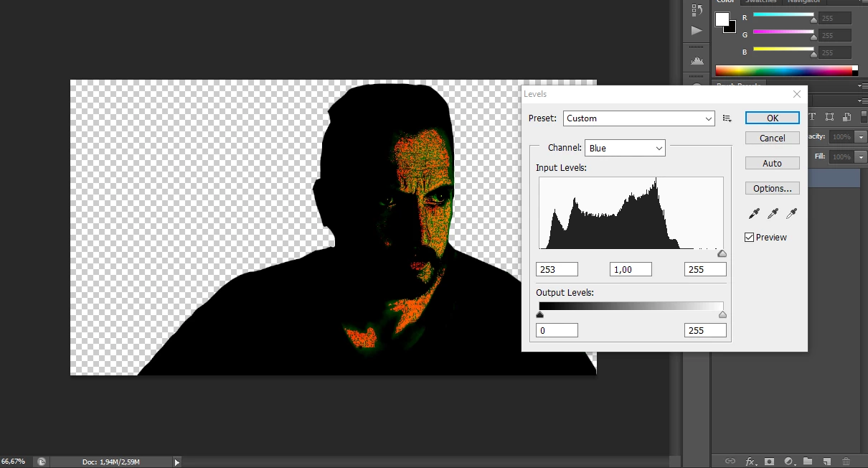
Task: Click the midtone gamma field 1,00
Action: 631,269
